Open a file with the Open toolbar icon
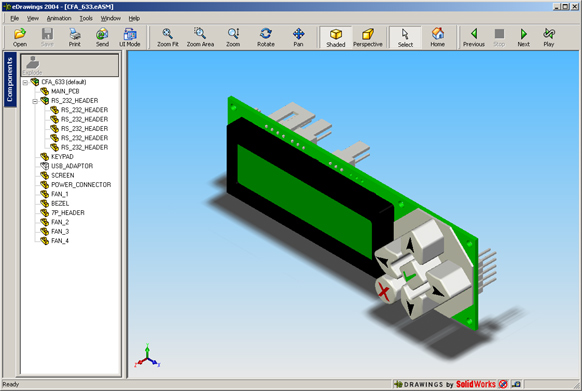 click(x=20, y=37)
